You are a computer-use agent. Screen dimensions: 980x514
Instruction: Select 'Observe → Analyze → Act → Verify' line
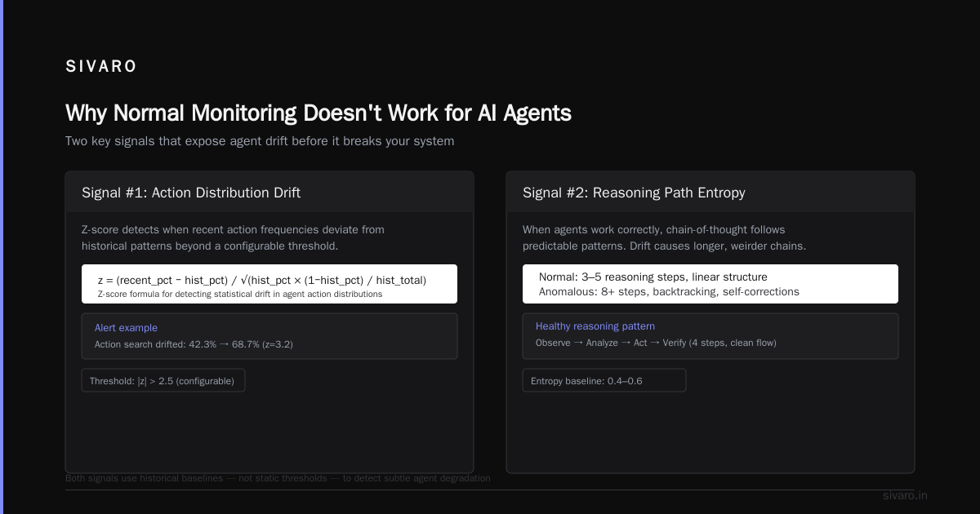(656, 343)
